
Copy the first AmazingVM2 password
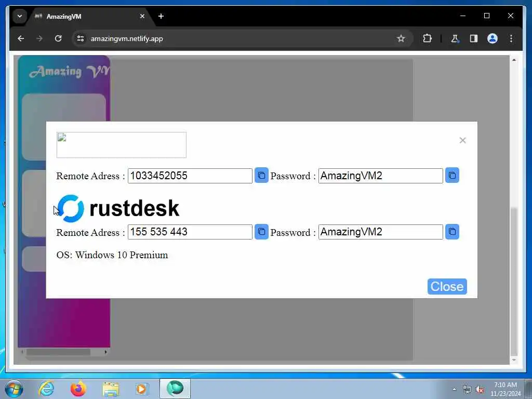[452, 176]
